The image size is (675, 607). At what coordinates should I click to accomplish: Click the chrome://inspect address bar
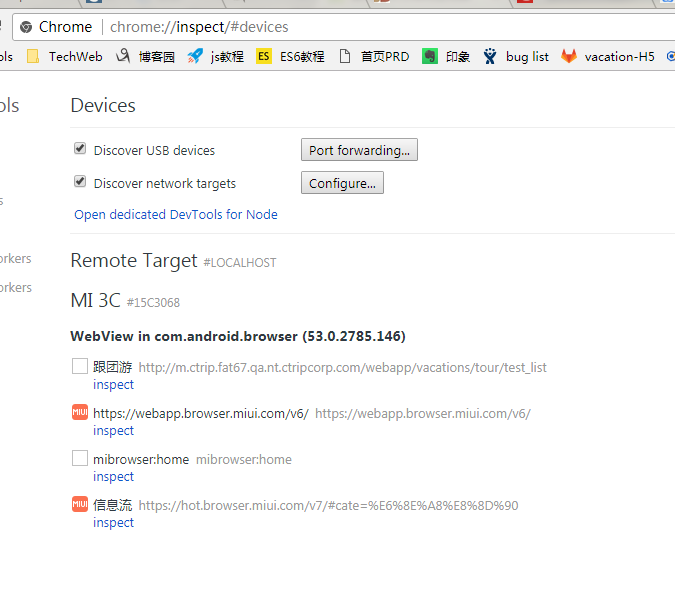click(x=344, y=27)
